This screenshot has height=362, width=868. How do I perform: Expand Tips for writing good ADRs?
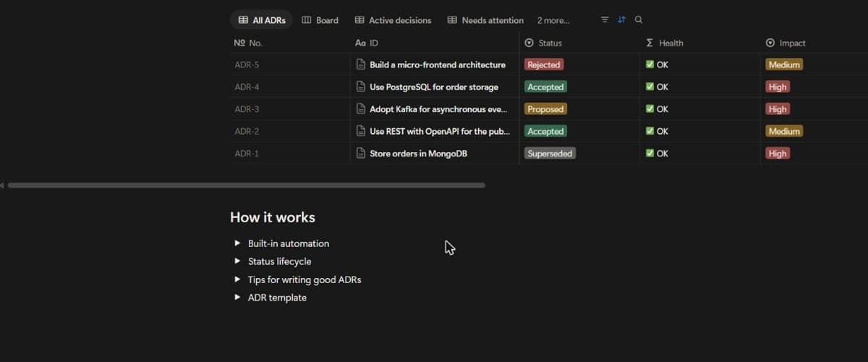tap(237, 279)
